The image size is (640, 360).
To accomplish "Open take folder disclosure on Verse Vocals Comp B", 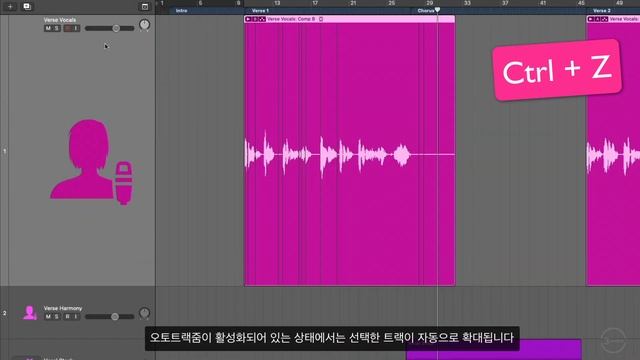I will [248, 19].
